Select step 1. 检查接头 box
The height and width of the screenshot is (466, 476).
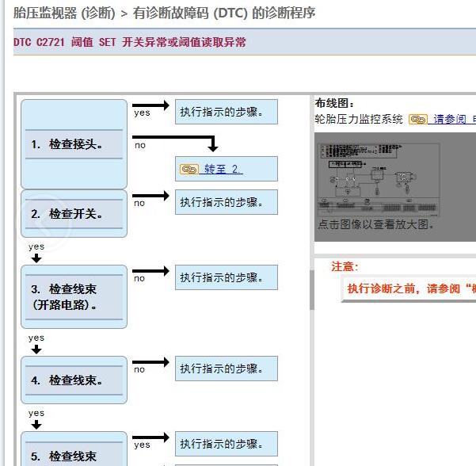(x=74, y=144)
